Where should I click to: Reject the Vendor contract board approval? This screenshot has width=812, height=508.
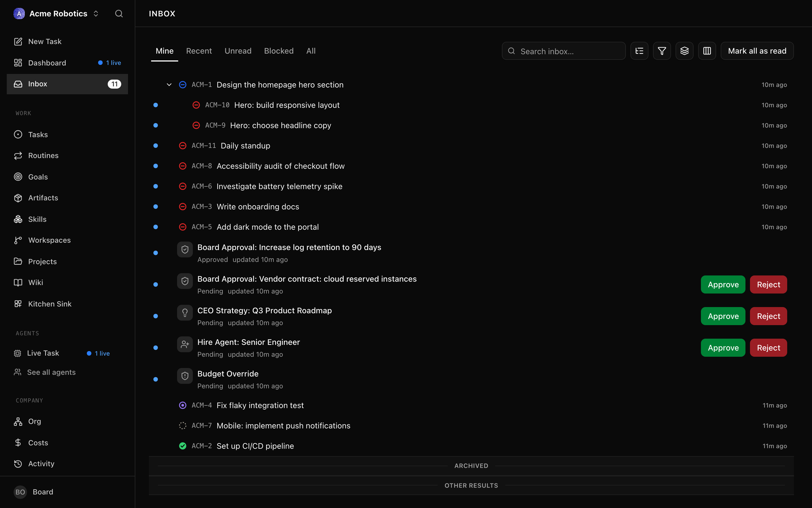point(768,284)
